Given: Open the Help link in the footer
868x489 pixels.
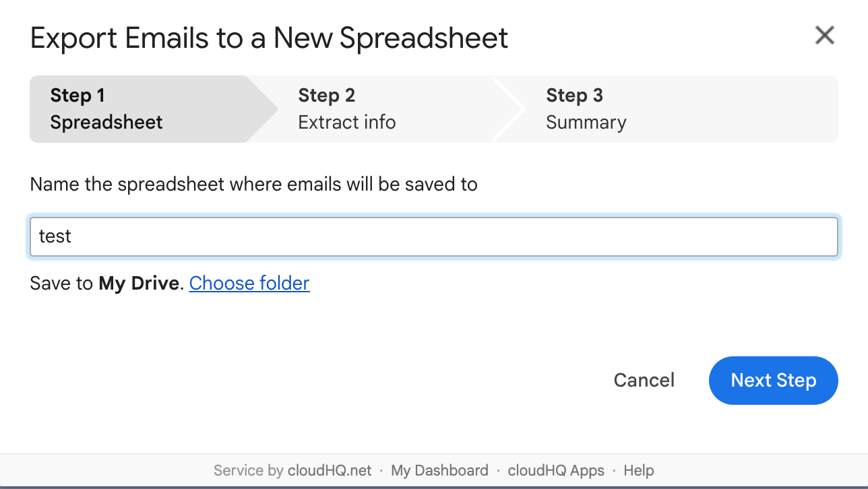Looking at the screenshot, I should (638, 470).
